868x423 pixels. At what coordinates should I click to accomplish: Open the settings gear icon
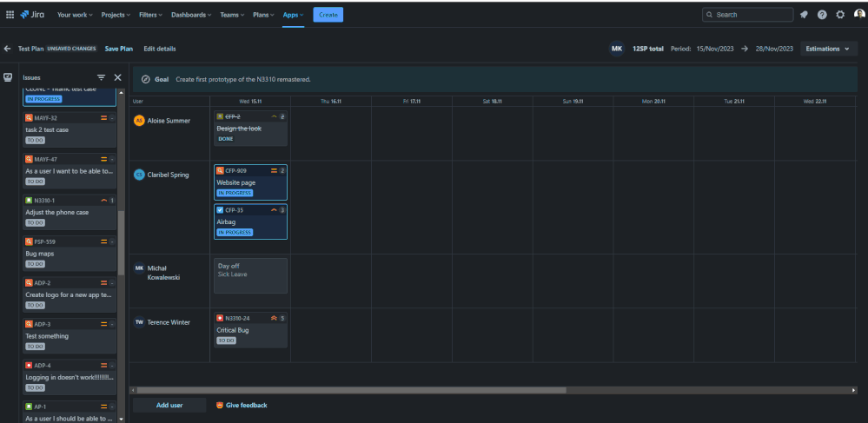[840, 15]
